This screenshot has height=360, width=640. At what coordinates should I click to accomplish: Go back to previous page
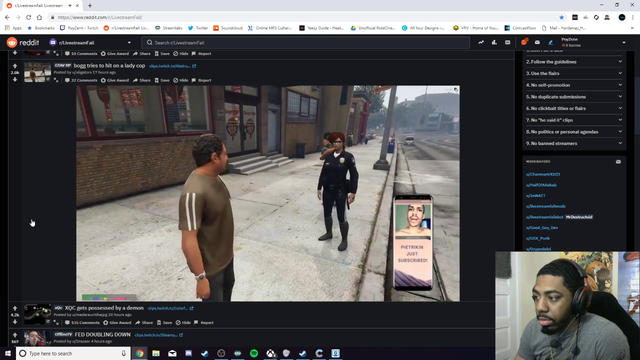click(x=7, y=17)
